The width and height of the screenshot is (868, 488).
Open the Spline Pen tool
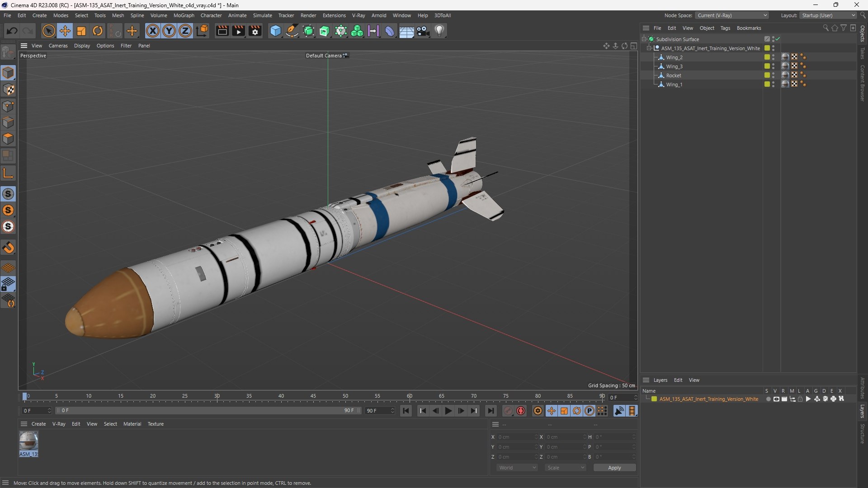(292, 31)
